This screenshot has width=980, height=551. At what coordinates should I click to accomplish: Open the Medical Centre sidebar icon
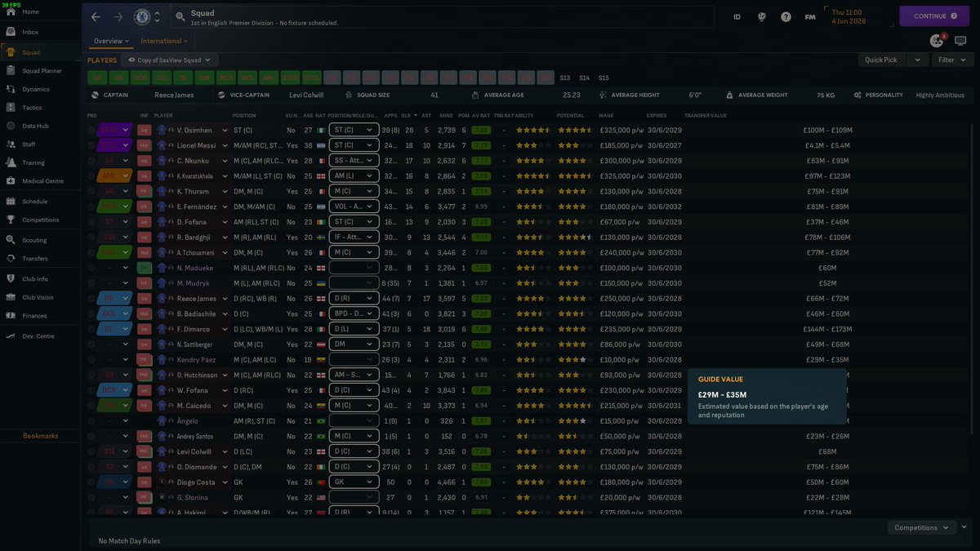tap(11, 180)
